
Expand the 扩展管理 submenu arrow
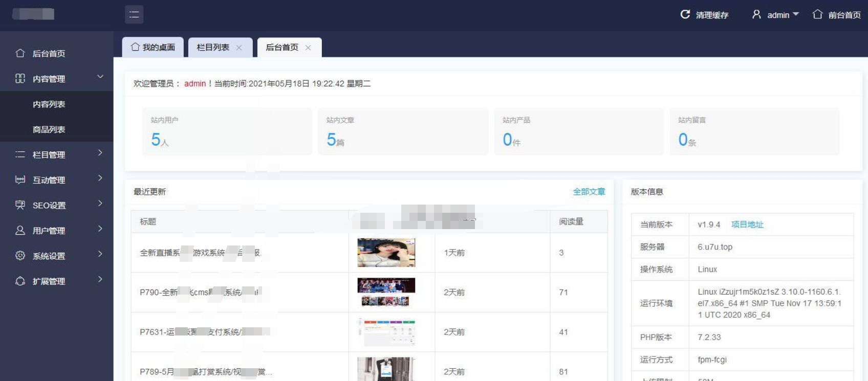(x=100, y=279)
